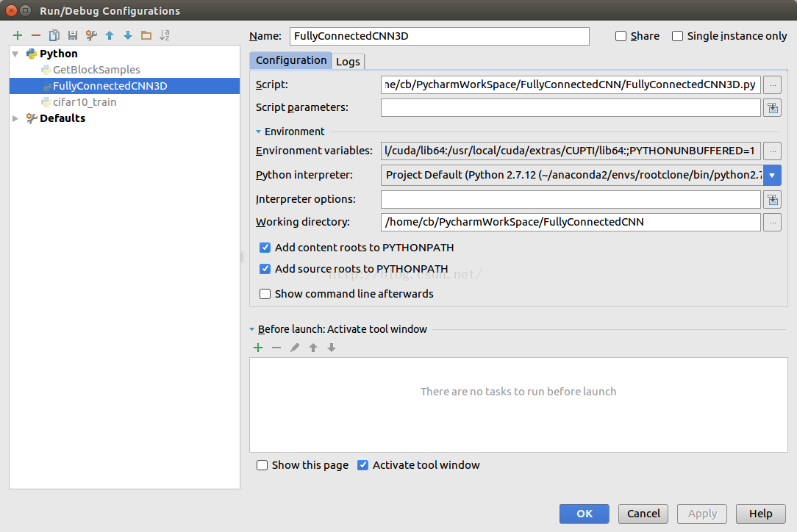This screenshot has height=532, width=797.
Task: Toggle the Share checkbox
Action: point(621,36)
